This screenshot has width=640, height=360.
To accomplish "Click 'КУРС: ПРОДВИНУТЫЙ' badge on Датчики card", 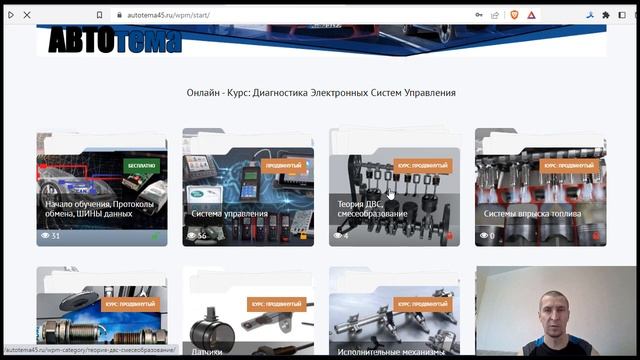I will (276, 304).
